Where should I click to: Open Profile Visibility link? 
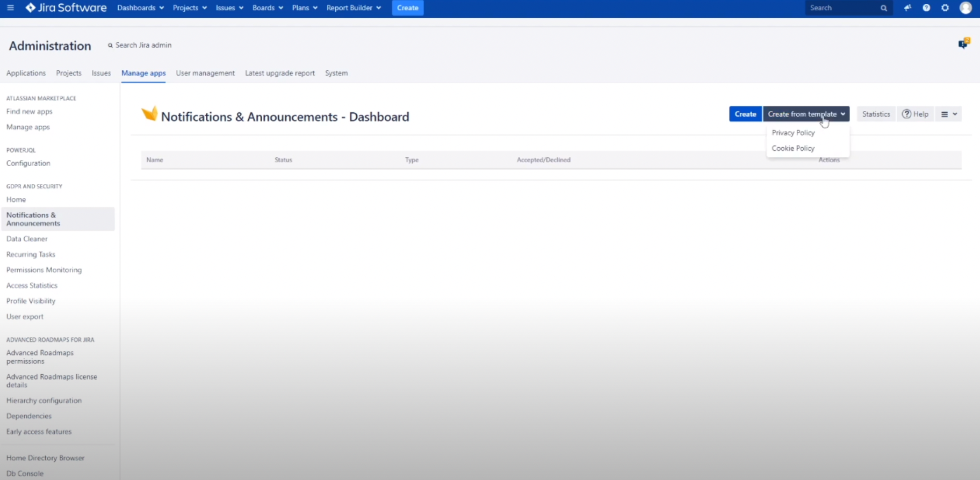pyautogui.click(x=31, y=301)
